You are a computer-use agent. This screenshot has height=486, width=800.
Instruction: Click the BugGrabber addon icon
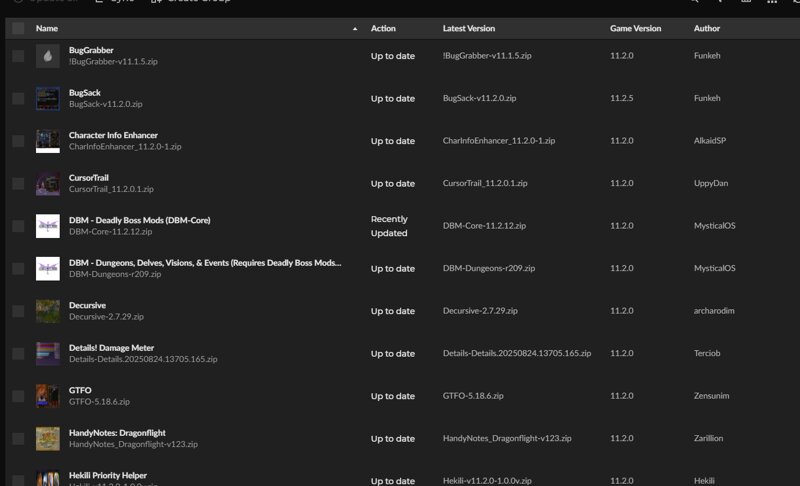click(47, 56)
